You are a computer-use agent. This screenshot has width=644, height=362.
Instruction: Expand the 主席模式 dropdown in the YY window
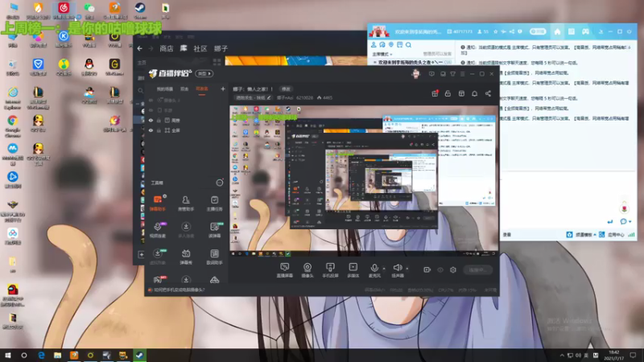382,54
